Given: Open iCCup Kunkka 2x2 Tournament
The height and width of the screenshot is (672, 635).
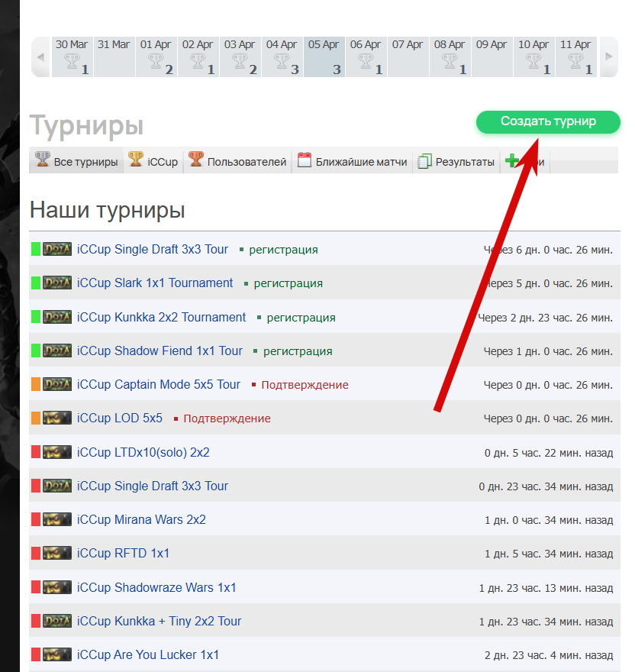Looking at the screenshot, I should point(161,318).
